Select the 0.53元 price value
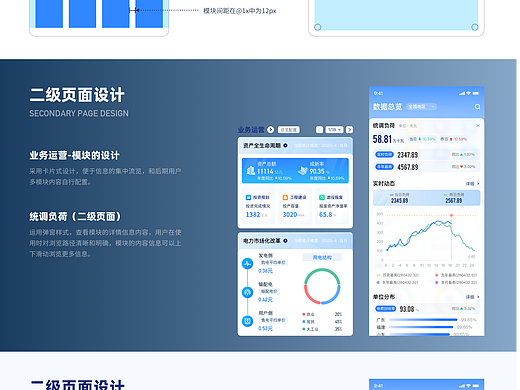Viewport: 520px width, 390px height. tap(265, 328)
